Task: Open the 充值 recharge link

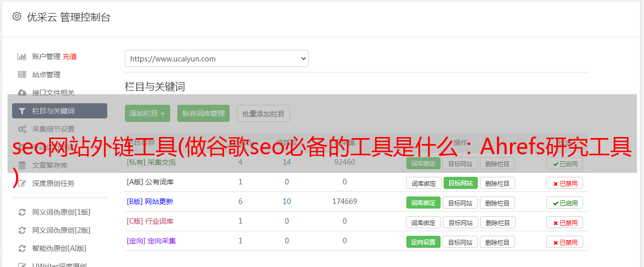Action: point(69,56)
